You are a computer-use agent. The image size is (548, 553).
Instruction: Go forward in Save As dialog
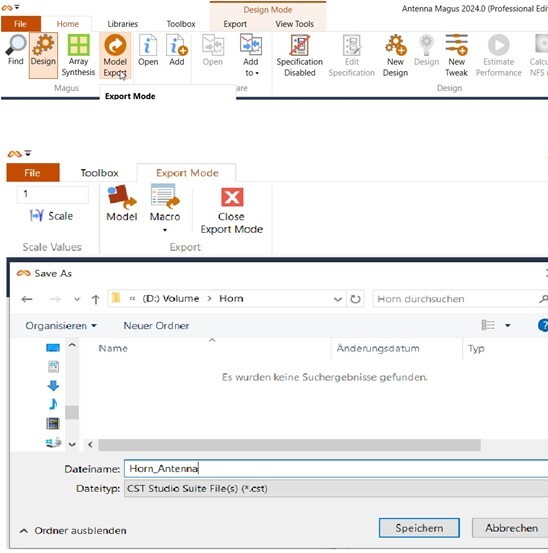click(55, 299)
